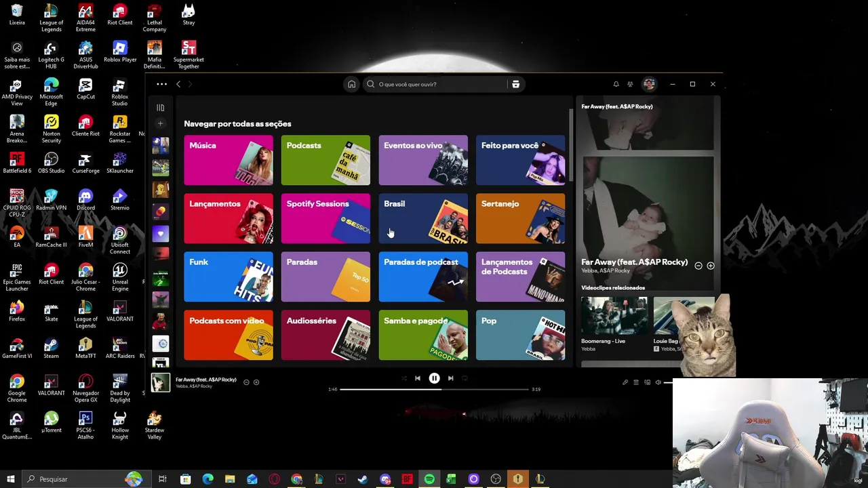The width and height of the screenshot is (868, 488).
Task: Add playing track to Liked Songs in player bar
Action: pyautogui.click(x=256, y=382)
